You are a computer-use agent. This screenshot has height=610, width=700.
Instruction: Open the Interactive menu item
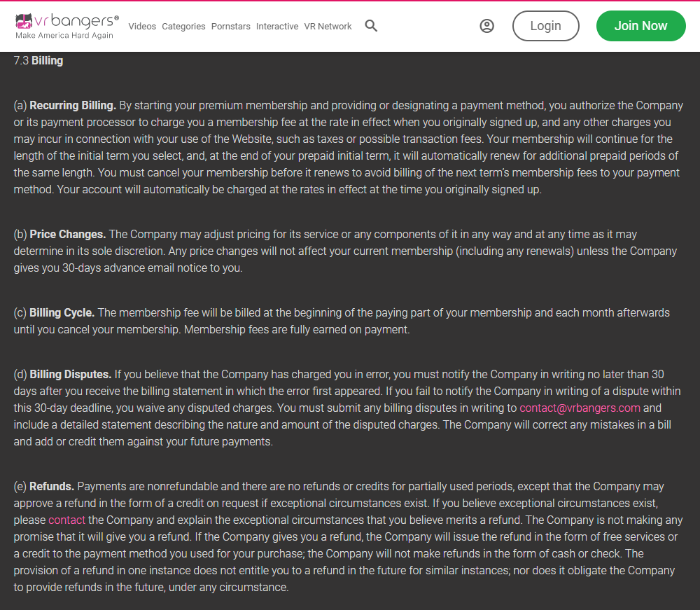[277, 27]
